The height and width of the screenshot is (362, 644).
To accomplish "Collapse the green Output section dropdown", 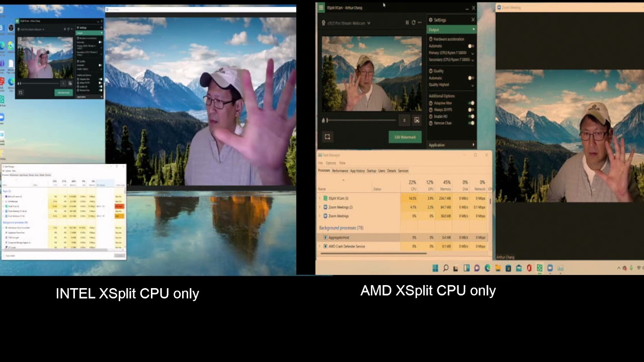I will pos(451,30).
